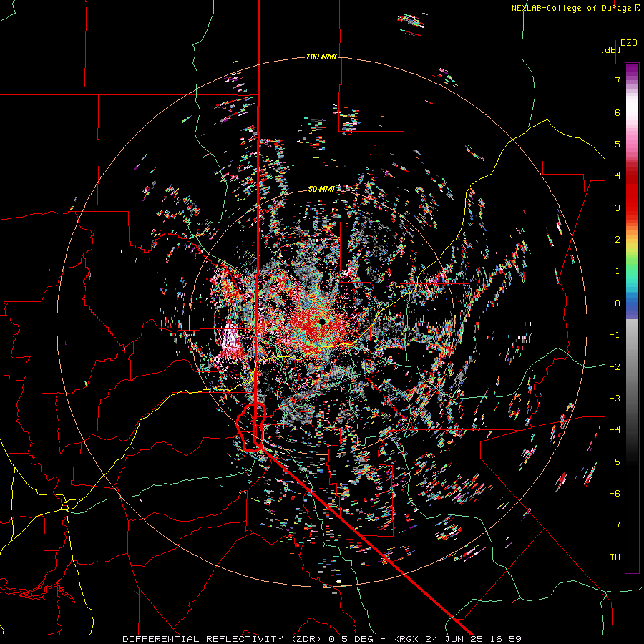Click the -4 value on the color scale
Viewport: 644px width, 644px height.
615,429
